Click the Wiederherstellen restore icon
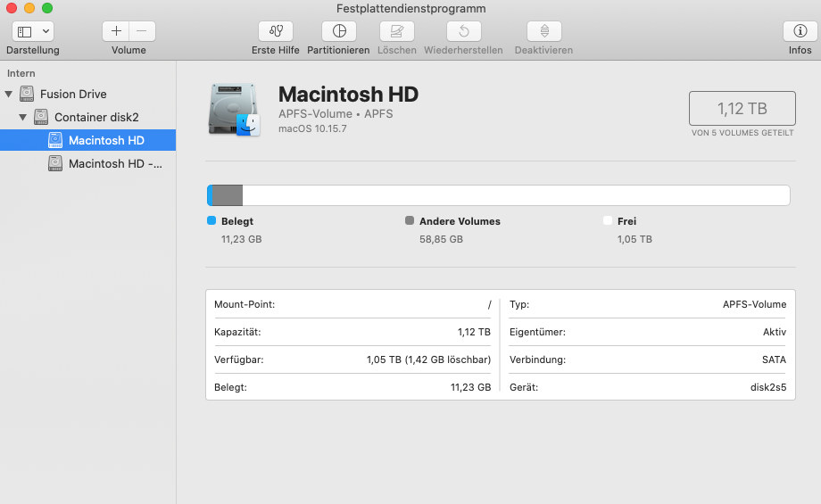This screenshot has width=821, height=504. (463, 31)
